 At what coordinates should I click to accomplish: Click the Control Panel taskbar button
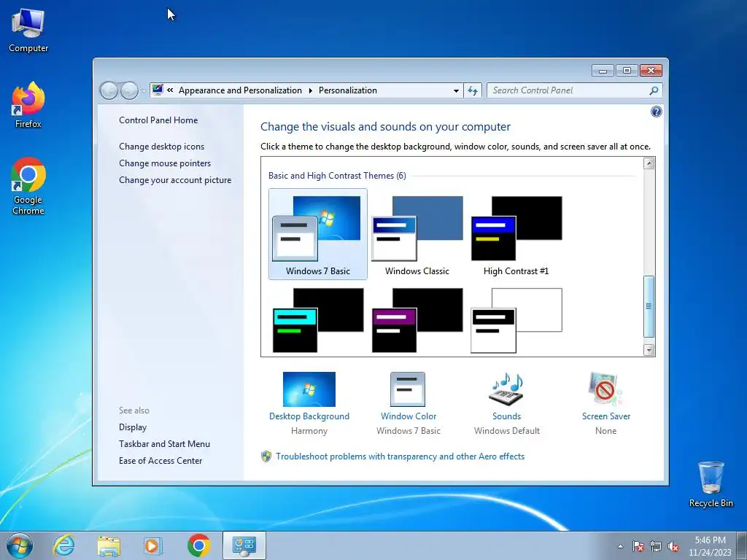click(244, 545)
